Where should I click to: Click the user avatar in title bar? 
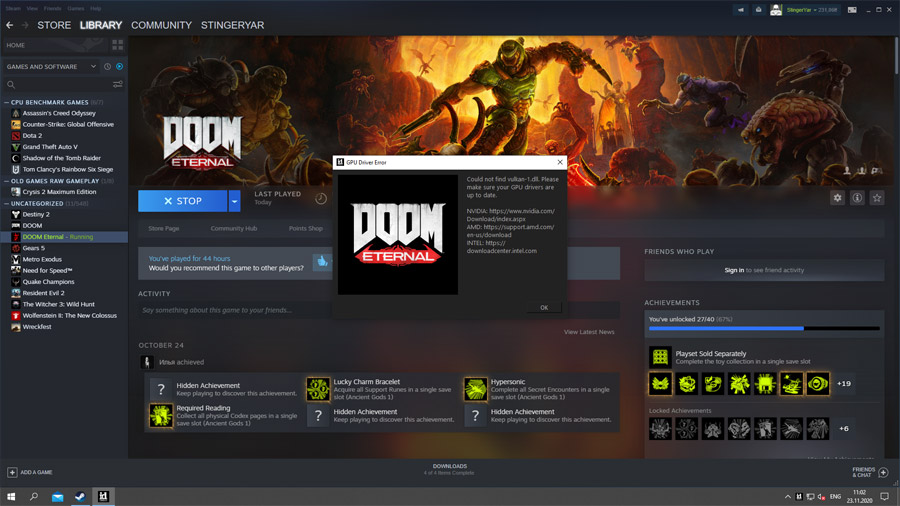tap(776, 10)
